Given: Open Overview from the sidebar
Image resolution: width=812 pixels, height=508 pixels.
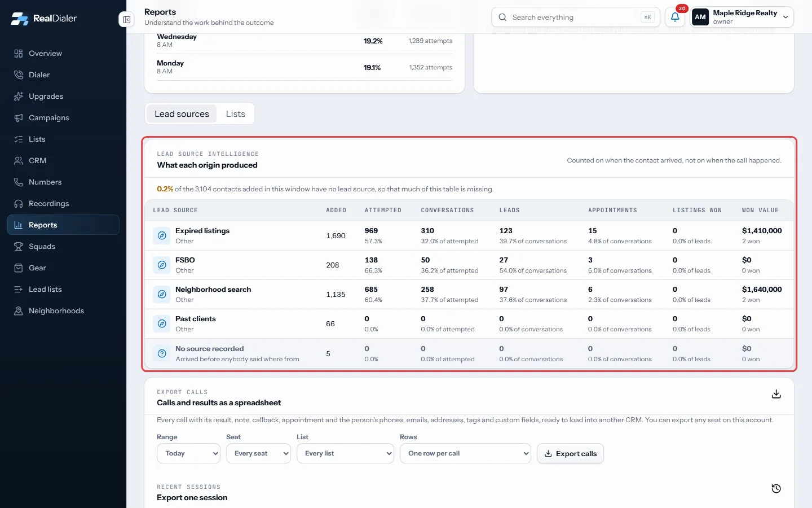Looking at the screenshot, I should (63, 54).
